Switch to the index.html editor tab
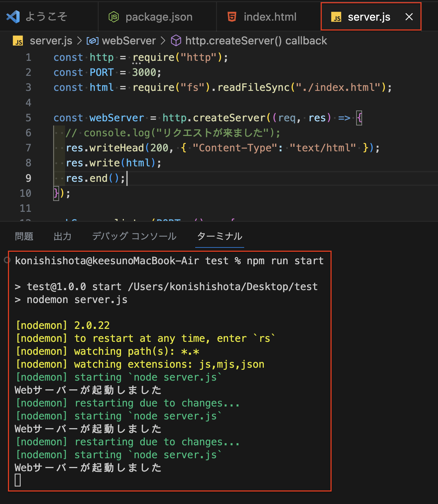The width and height of the screenshot is (438, 504). (x=269, y=16)
